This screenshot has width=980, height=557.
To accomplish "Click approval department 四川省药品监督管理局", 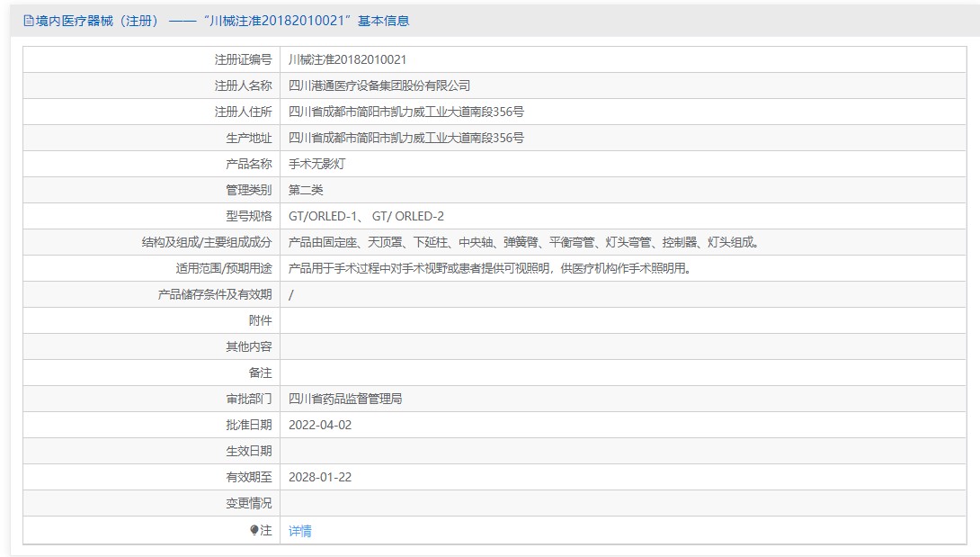I will click(345, 399).
